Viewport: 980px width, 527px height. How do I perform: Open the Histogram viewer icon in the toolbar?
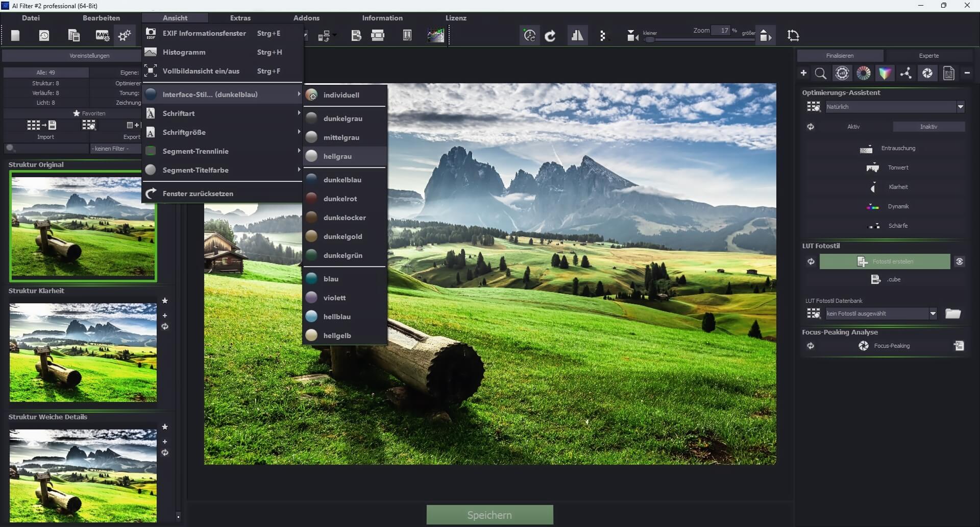pos(435,35)
